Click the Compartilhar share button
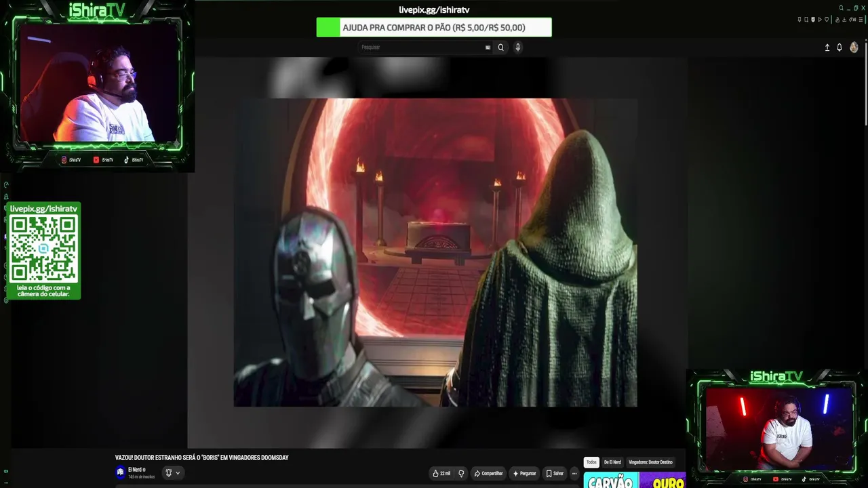868x488 pixels. (x=488, y=473)
